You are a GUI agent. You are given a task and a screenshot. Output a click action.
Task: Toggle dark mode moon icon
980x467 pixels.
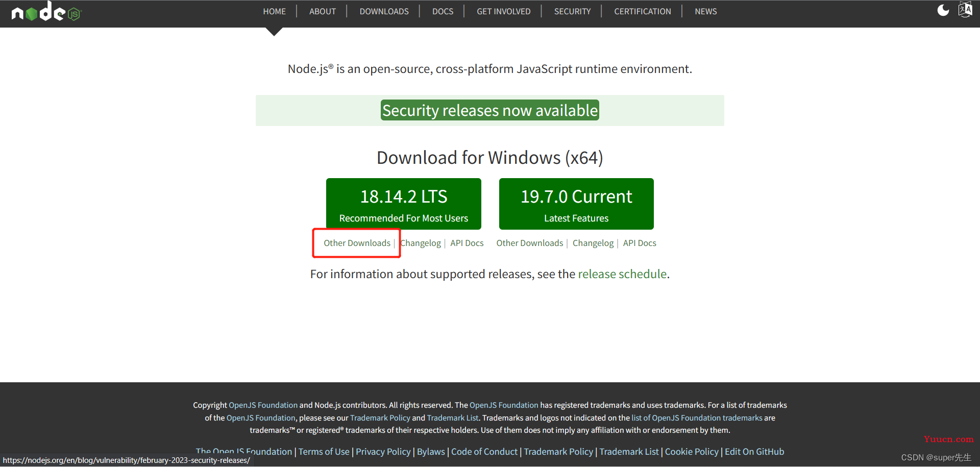click(943, 10)
